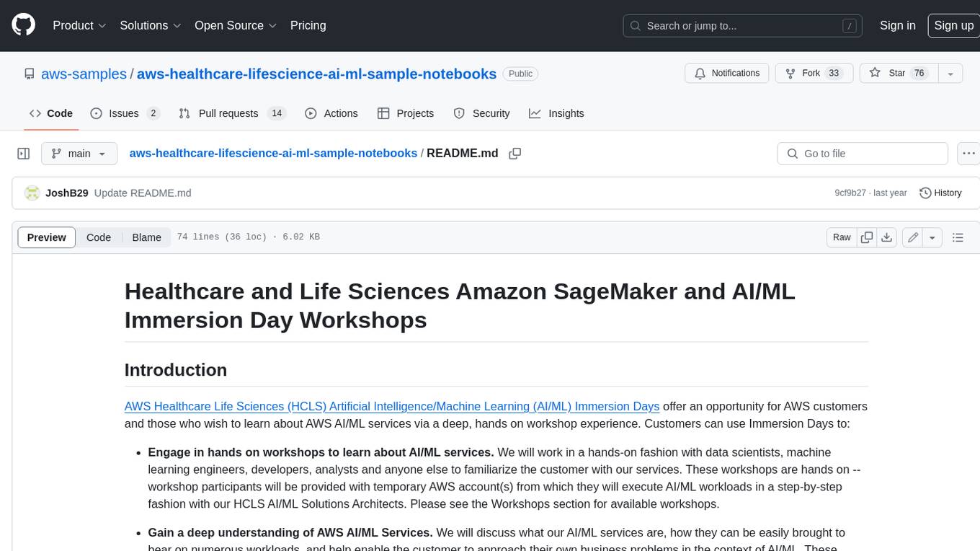Expand the Product menu

79,25
